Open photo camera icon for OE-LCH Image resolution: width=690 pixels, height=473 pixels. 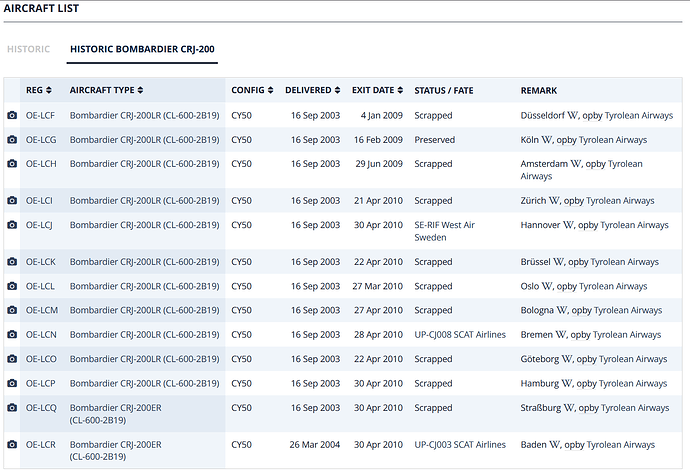[12, 164]
